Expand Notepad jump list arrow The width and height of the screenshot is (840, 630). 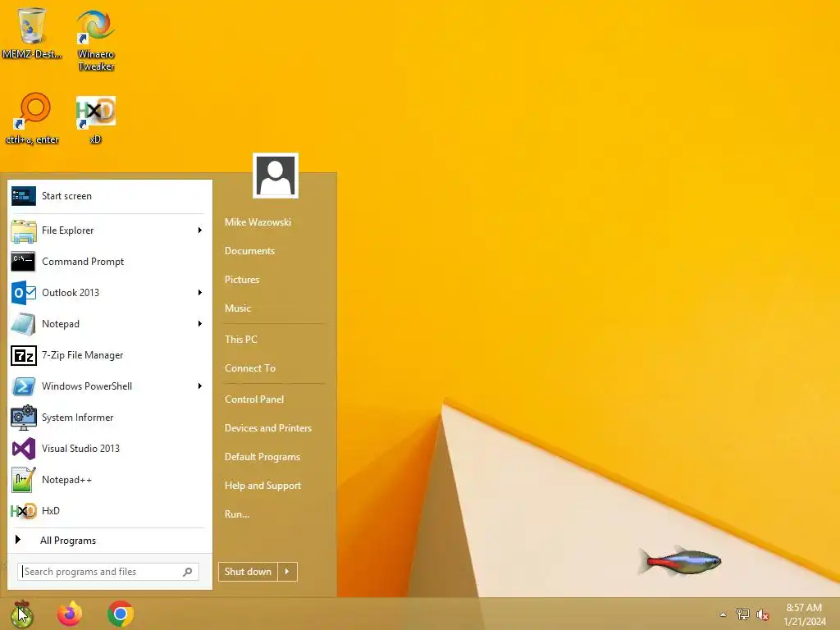point(200,323)
